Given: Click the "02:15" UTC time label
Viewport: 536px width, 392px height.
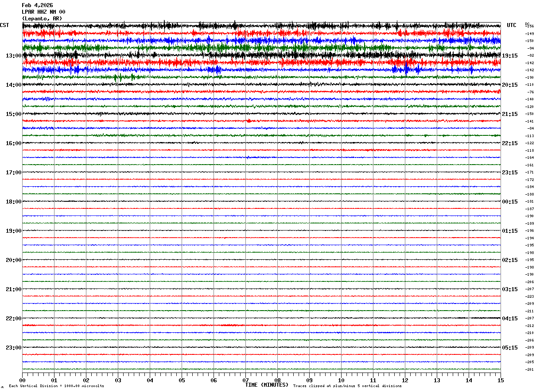Looking at the screenshot, I should coord(509,260).
